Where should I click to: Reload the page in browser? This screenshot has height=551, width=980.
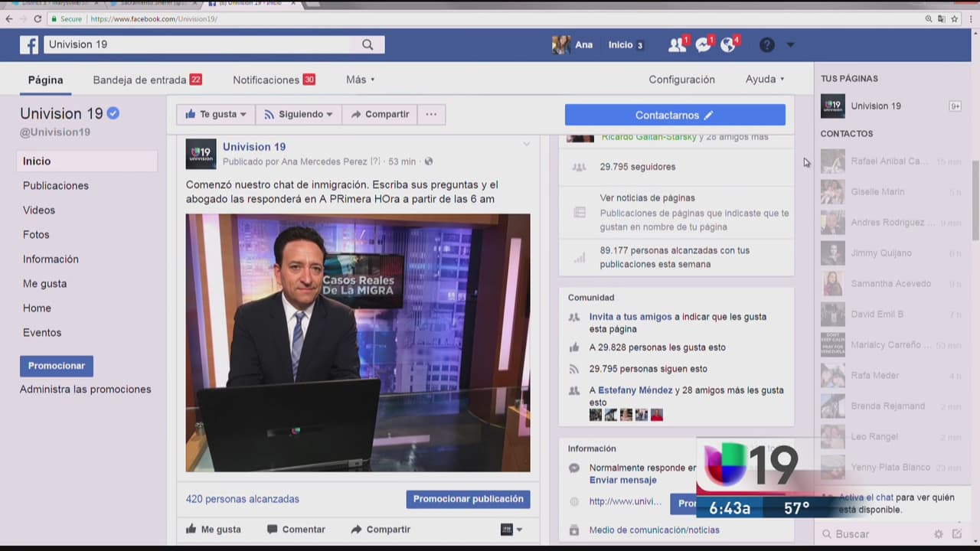[x=38, y=19]
